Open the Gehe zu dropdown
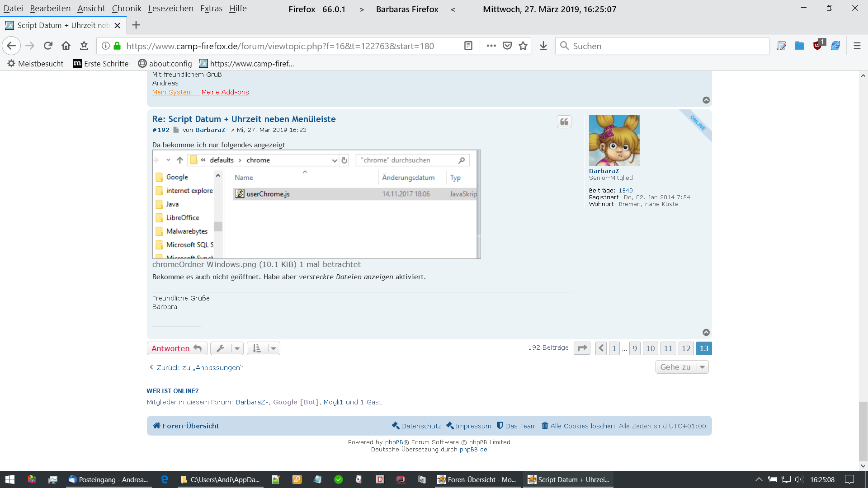Image resolution: width=868 pixels, height=488 pixels. pos(682,367)
